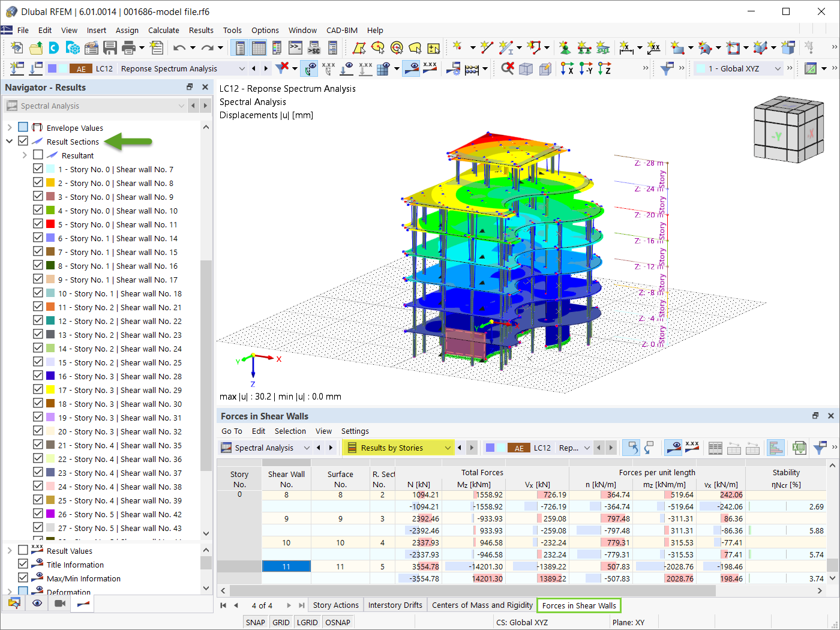840x630 pixels.
Task: Click the view along X axis icon
Action: (567, 68)
